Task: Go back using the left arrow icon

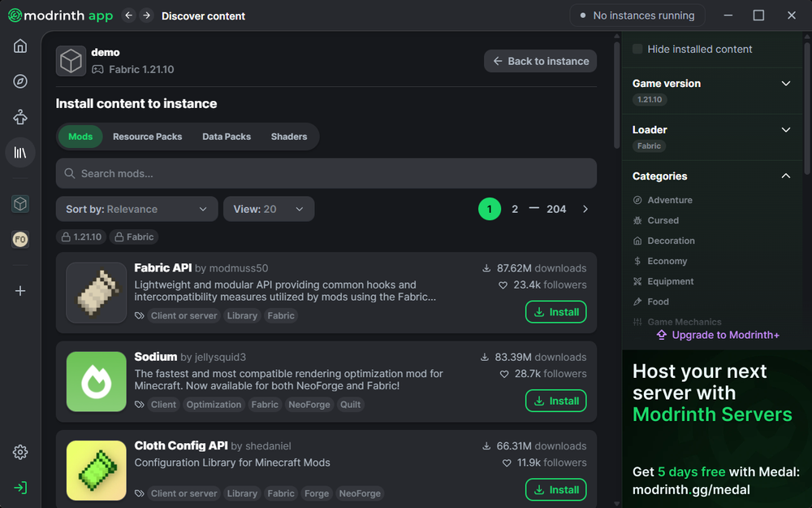Action: (128, 15)
